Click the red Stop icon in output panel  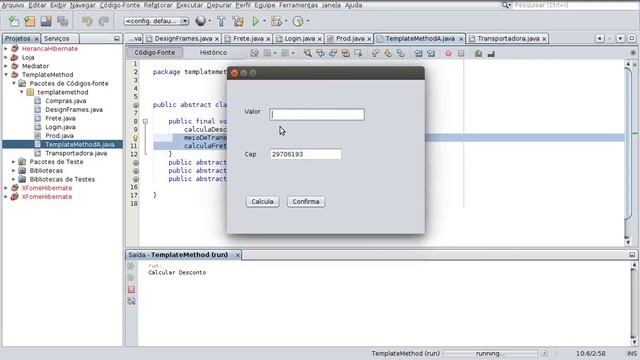[131, 289]
